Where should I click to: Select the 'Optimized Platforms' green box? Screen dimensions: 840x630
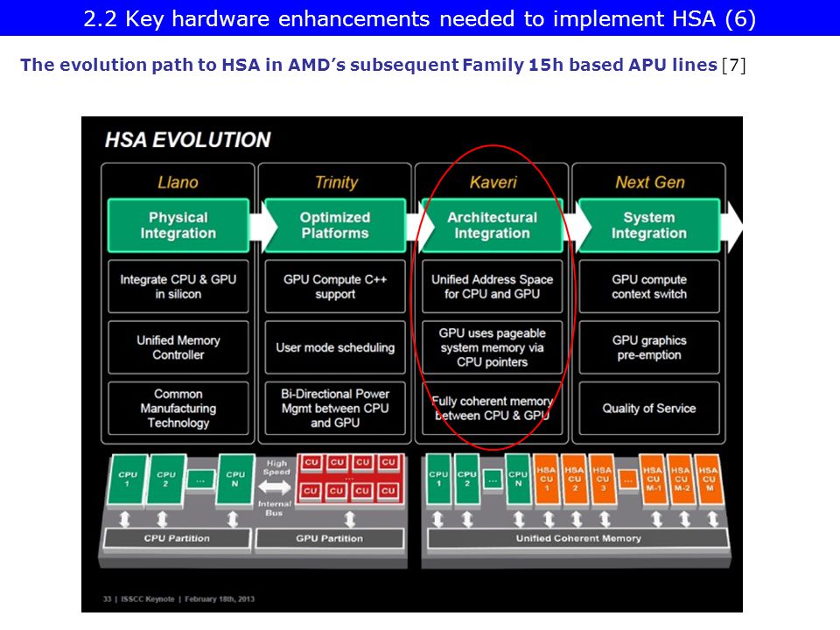pos(335,225)
